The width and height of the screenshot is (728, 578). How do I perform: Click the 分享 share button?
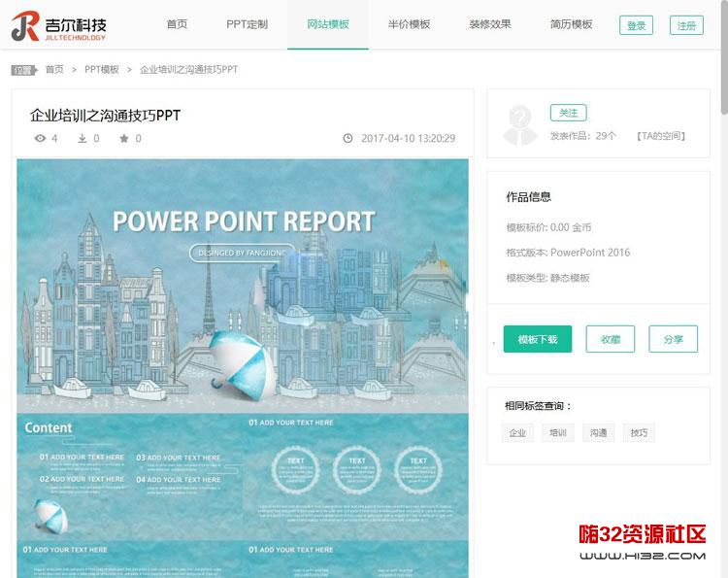click(x=674, y=339)
